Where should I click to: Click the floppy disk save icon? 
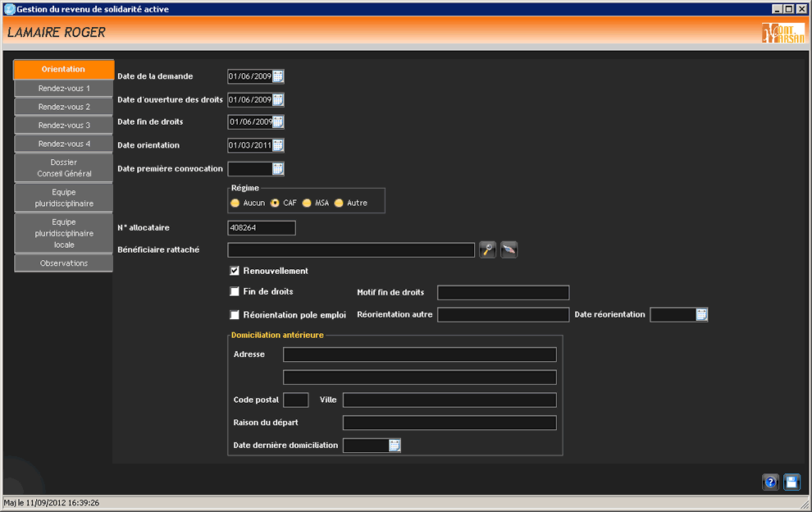tap(791, 482)
